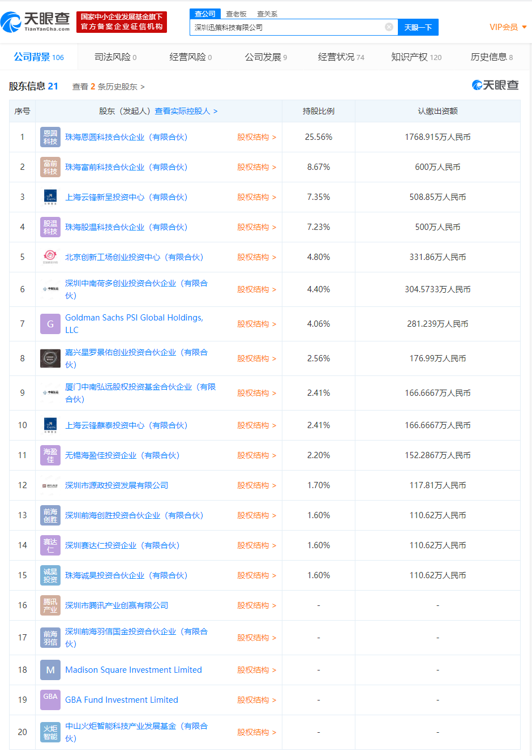Click the 前海羽信 avatar icon
The image size is (532, 756).
[x=50, y=638]
